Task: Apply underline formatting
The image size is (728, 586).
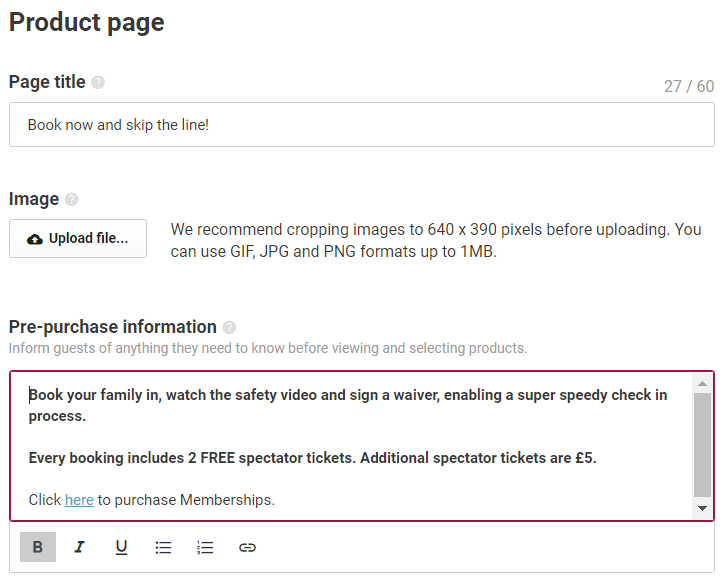Action: tap(121, 547)
